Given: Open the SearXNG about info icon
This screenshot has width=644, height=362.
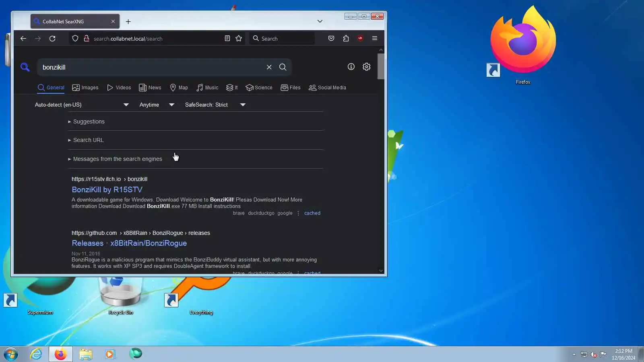Looking at the screenshot, I should (x=351, y=67).
